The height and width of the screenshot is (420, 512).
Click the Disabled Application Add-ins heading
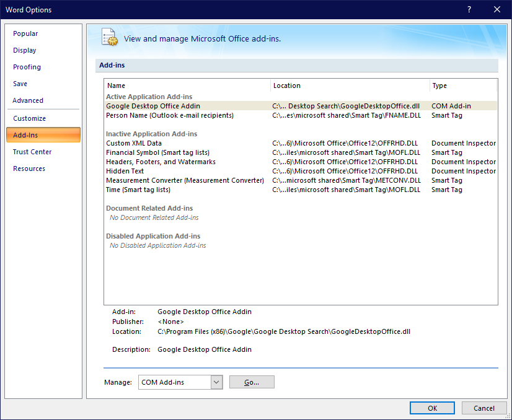(x=153, y=236)
